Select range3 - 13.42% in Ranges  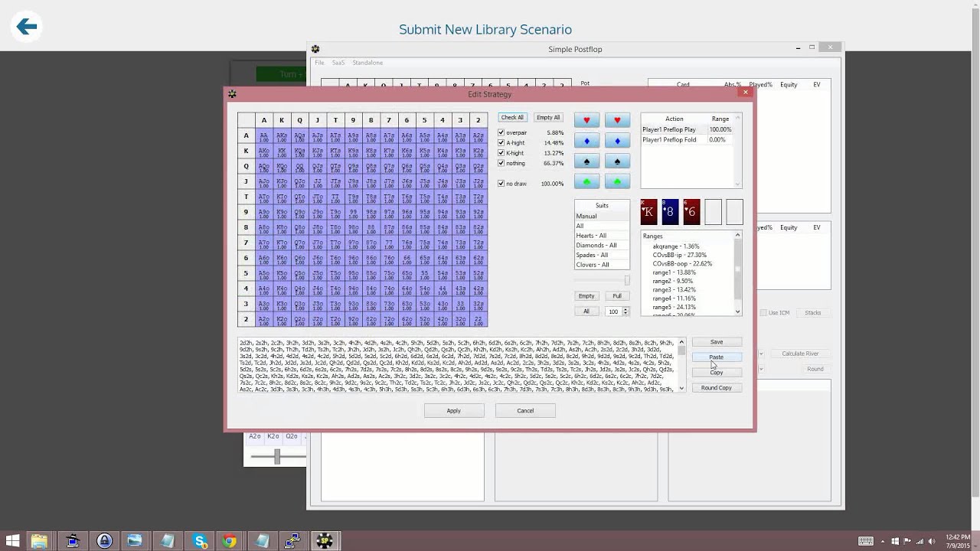(675, 290)
